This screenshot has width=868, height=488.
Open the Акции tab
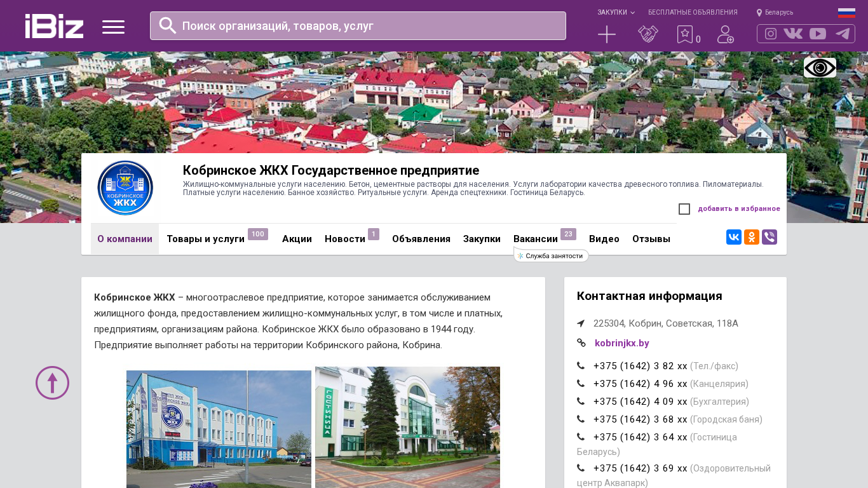[297, 239]
